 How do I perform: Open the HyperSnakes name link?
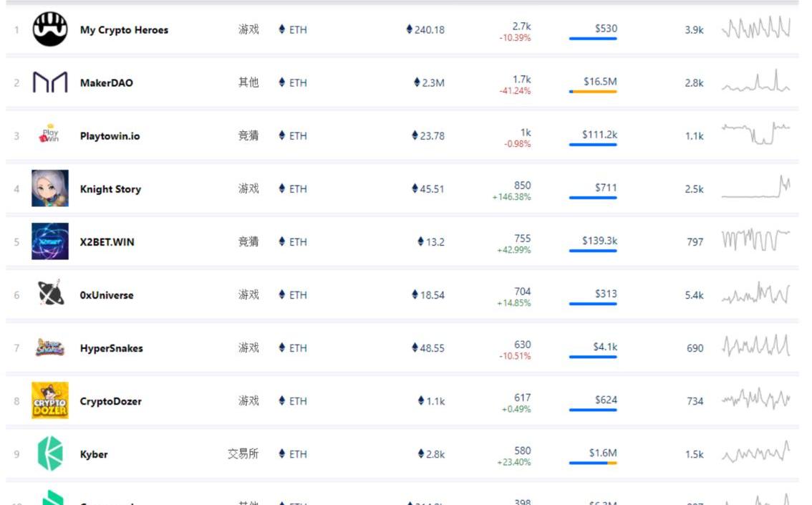click(x=111, y=348)
